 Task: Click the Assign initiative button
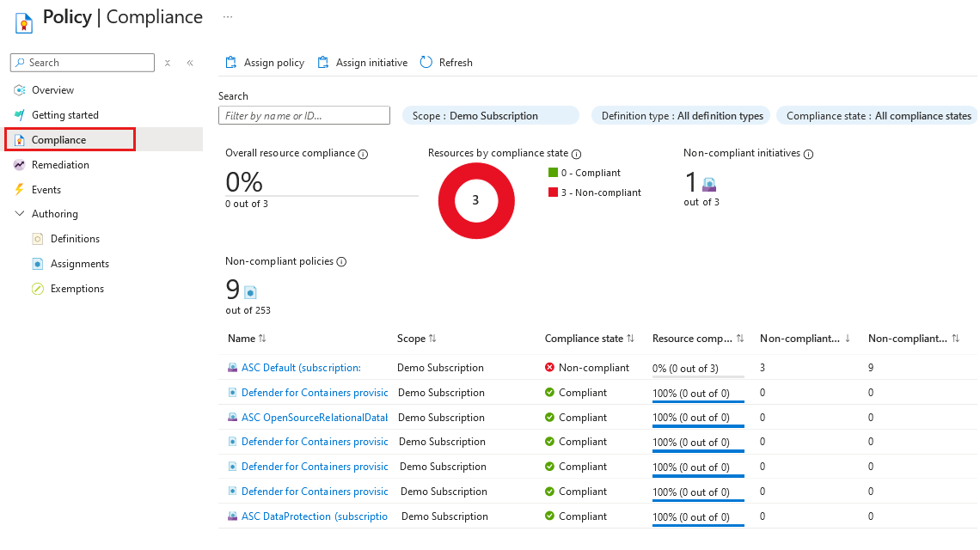click(363, 63)
